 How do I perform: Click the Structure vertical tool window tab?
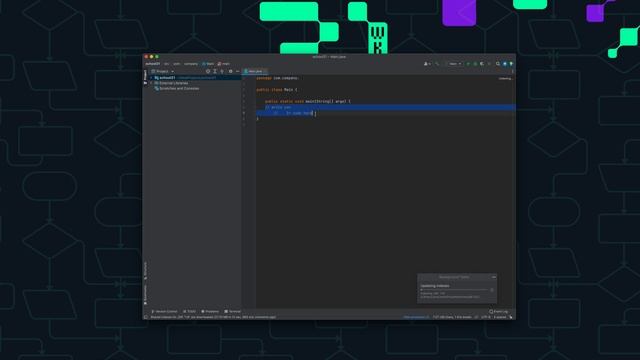pyautogui.click(x=145, y=271)
